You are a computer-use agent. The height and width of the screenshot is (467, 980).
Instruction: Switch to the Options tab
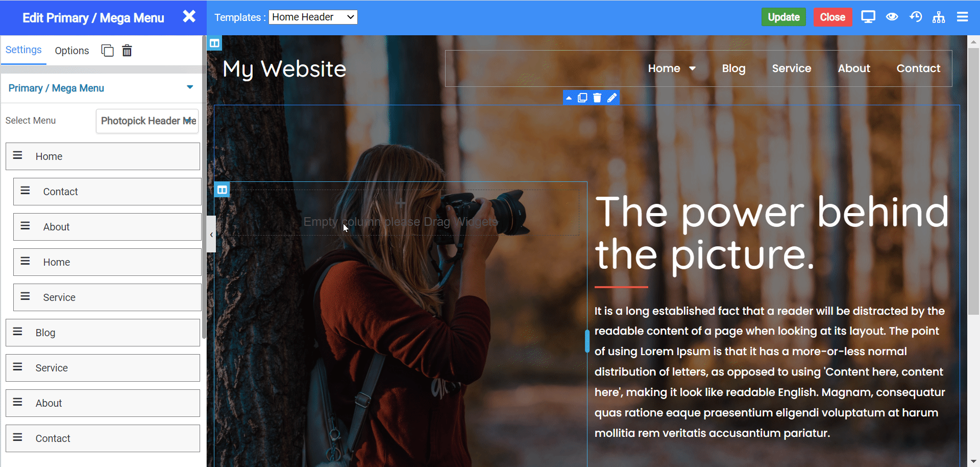[72, 51]
